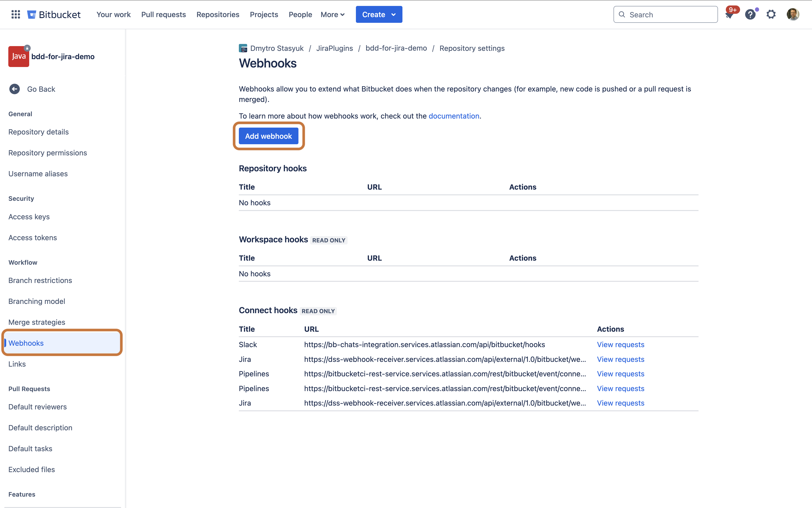812x508 pixels.
Task: Open bdd-for-jira-demo breadcrumb link
Action: coord(396,48)
